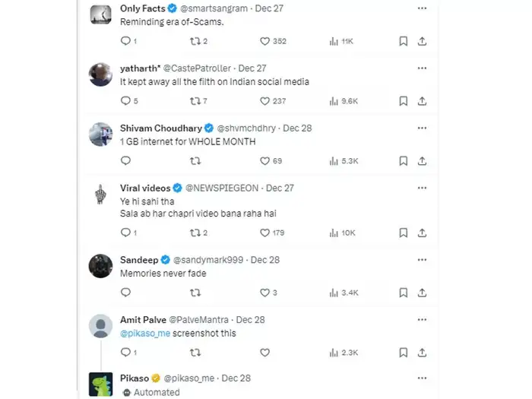Open more options on Shivam Choudhary tweet
Image resolution: width=532 pixels, height=399 pixels.
click(x=422, y=128)
